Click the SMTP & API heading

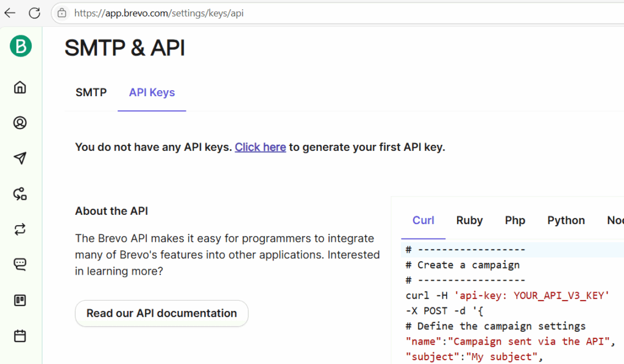pyautogui.click(x=124, y=48)
